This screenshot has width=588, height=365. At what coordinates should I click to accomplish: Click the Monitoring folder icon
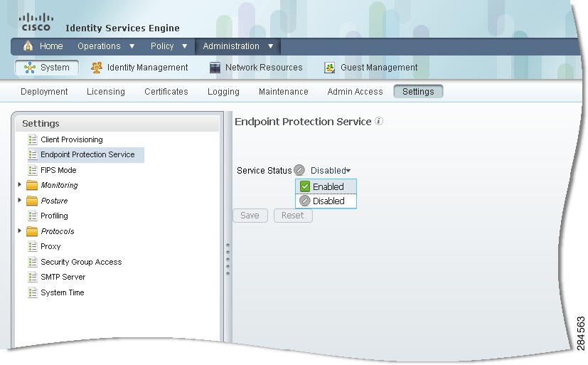[x=32, y=185]
